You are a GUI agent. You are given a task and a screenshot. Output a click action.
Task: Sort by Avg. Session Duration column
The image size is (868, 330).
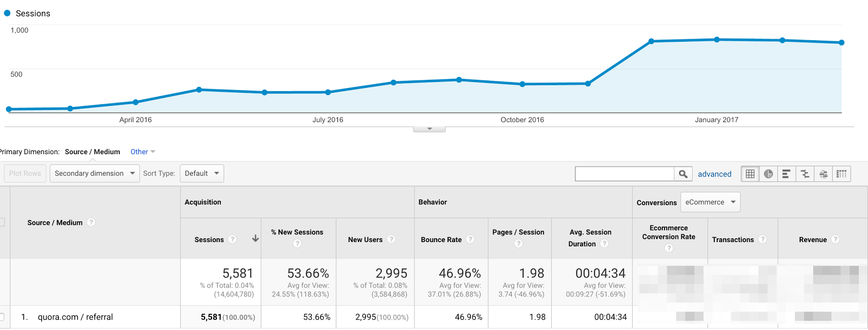pyautogui.click(x=590, y=238)
